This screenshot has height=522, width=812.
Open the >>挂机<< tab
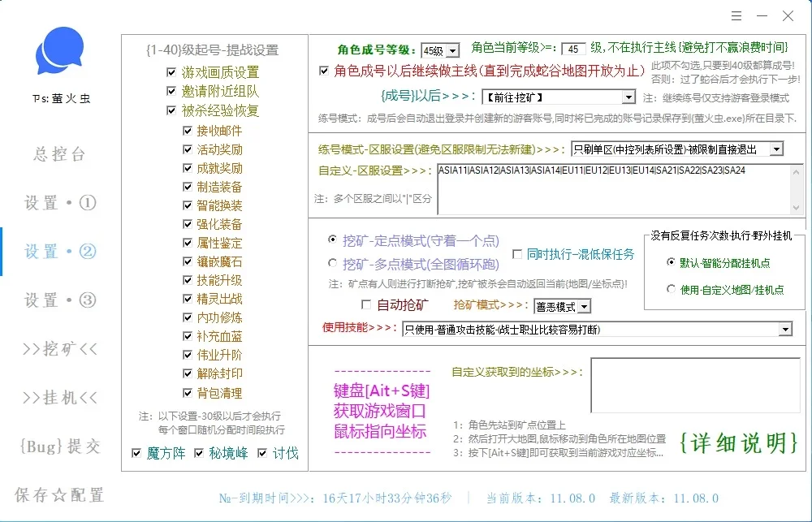pos(60,397)
